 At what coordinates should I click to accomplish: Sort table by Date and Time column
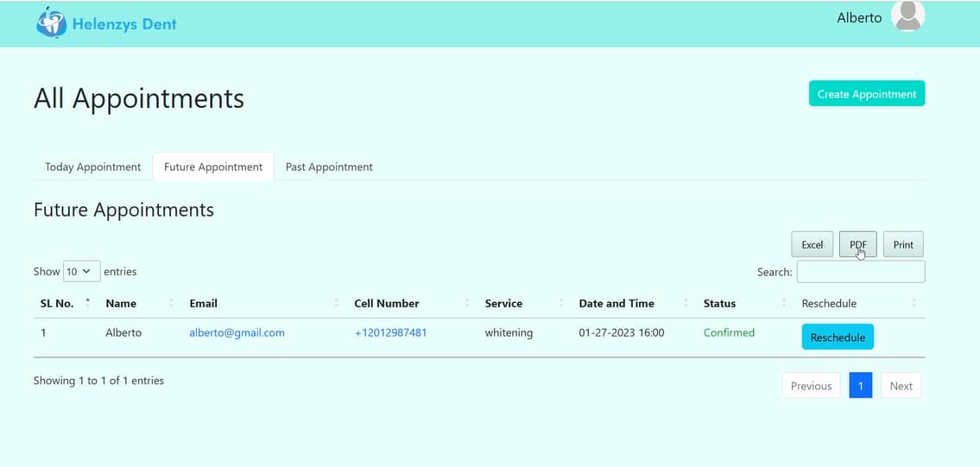click(x=616, y=304)
